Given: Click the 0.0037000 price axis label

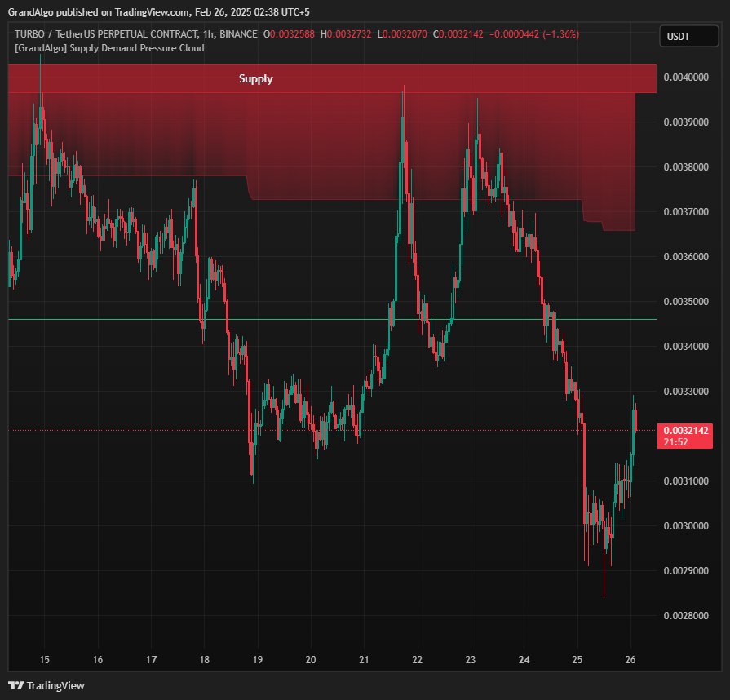Looking at the screenshot, I should [686, 212].
